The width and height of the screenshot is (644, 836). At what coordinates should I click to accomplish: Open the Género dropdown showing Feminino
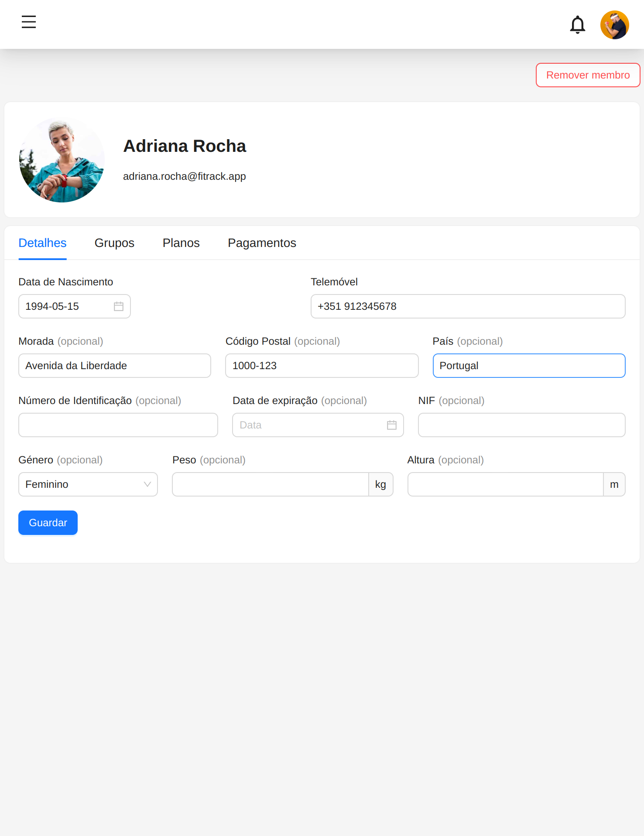[88, 484]
